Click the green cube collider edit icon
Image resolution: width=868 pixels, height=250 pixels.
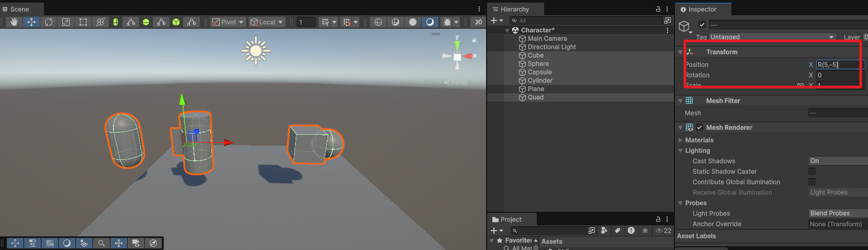click(176, 22)
